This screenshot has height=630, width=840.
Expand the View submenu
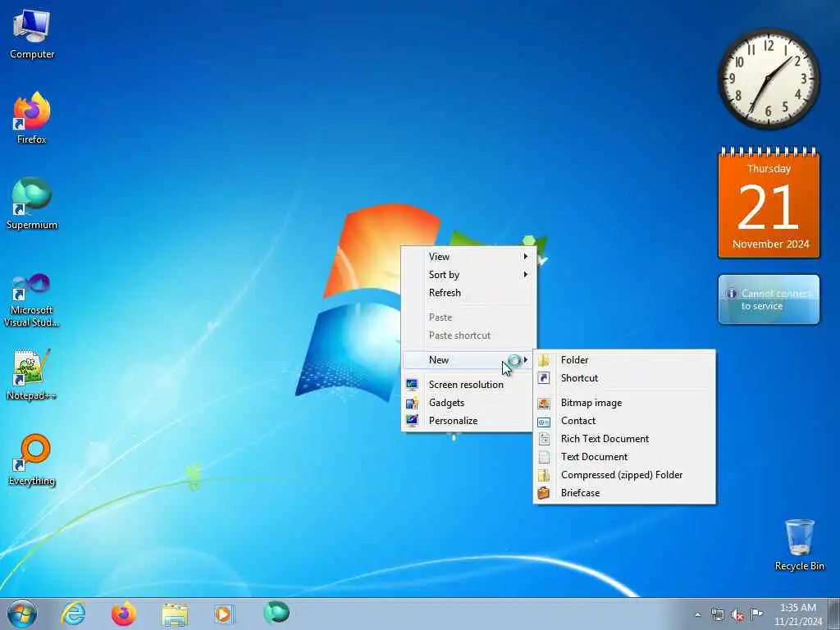(x=468, y=257)
